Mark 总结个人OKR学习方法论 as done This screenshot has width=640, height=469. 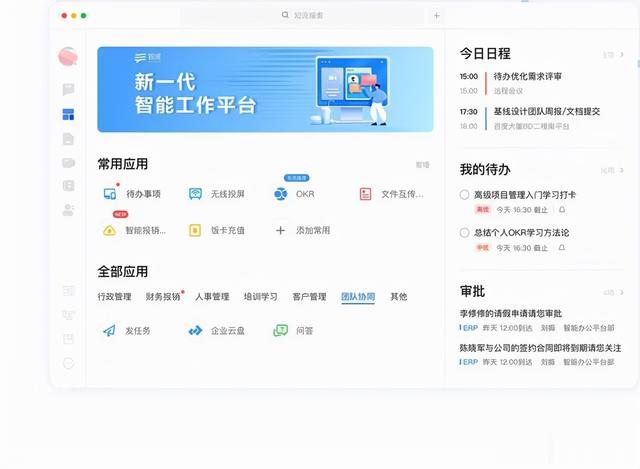pos(464,233)
